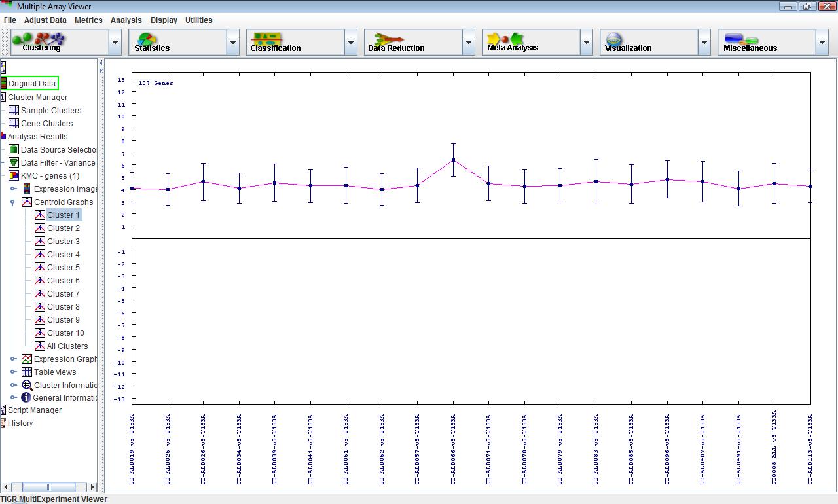Image resolution: width=838 pixels, height=504 pixels.
Task: Select All Clusters in tree
Action: tap(67, 346)
